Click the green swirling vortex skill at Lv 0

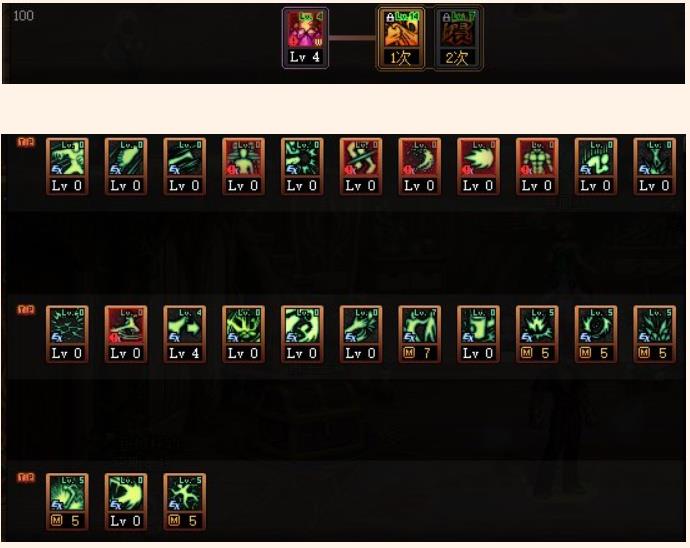302,334
